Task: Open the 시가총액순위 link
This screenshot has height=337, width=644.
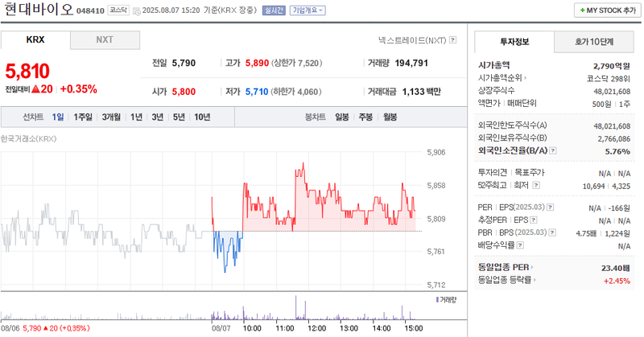Action: pyautogui.click(x=500, y=77)
